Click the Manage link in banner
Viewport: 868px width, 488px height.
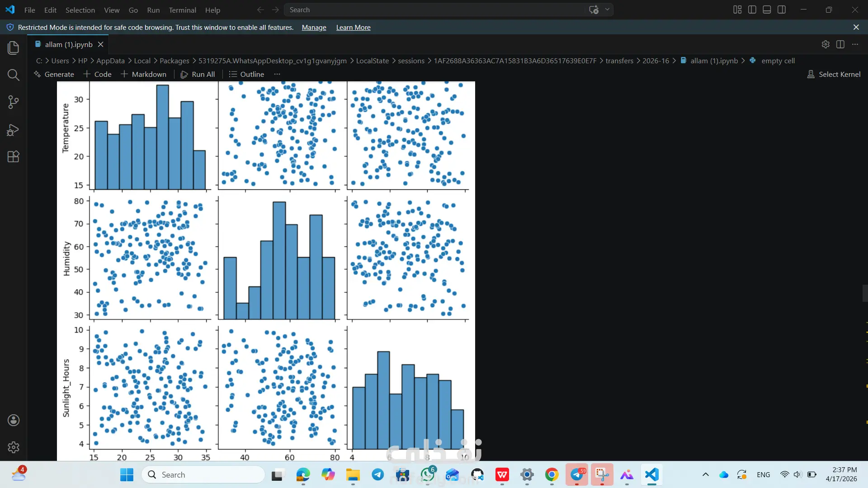314,28
